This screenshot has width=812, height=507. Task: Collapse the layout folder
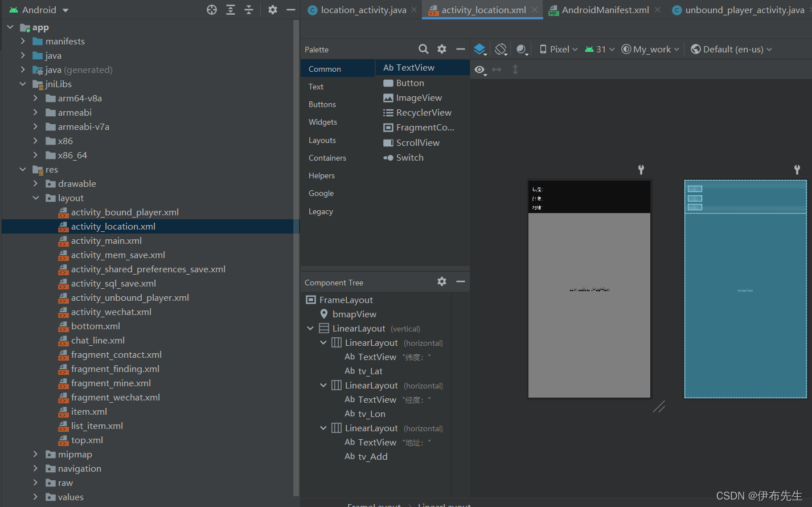click(x=35, y=198)
